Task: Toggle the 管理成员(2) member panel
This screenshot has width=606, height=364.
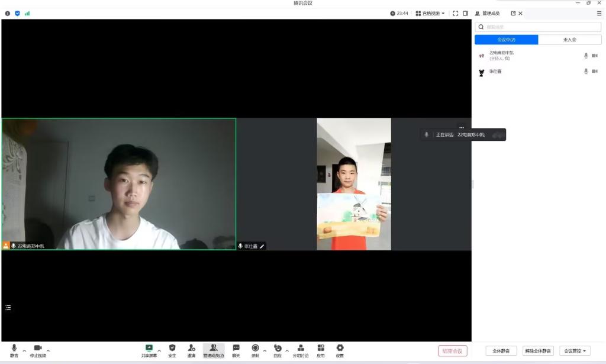Action: pos(213,350)
